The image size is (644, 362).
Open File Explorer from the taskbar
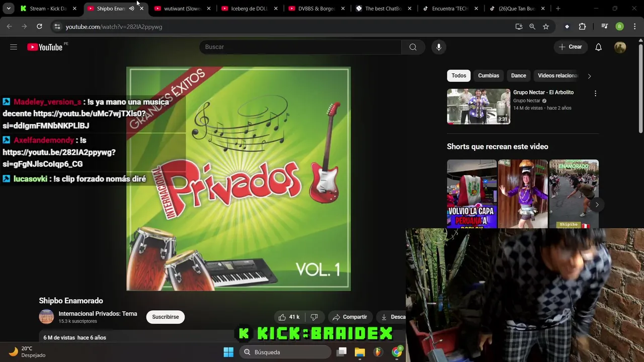click(360, 352)
